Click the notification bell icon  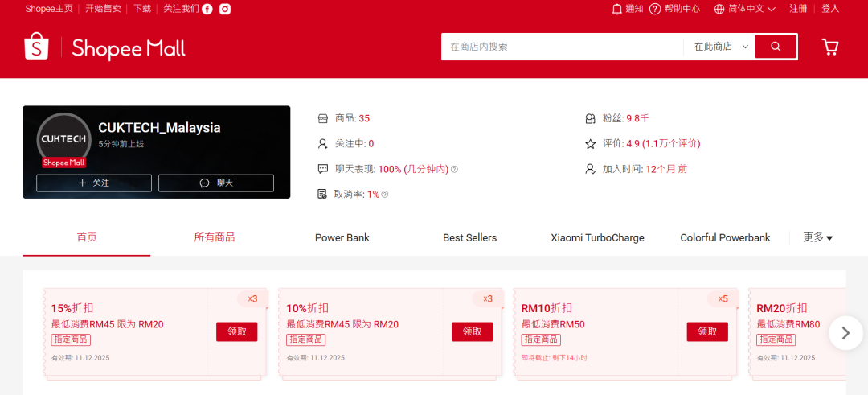click(x=617, y=9)
